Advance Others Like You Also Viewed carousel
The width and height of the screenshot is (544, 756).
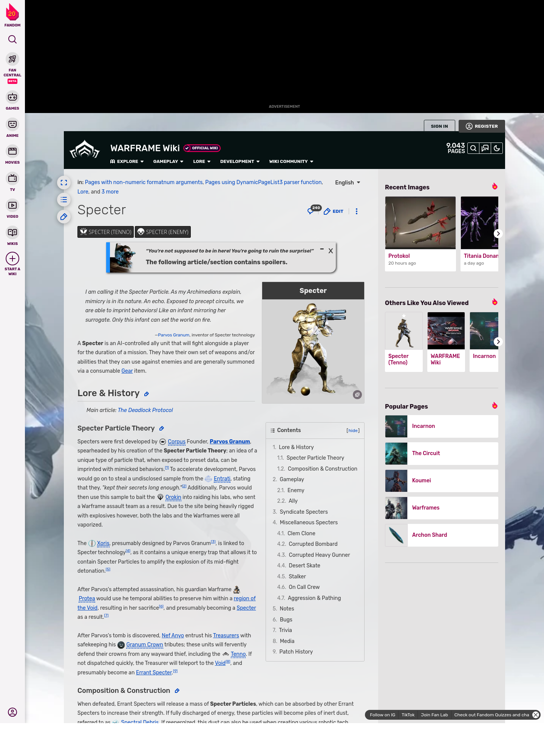tap(498, 342)
